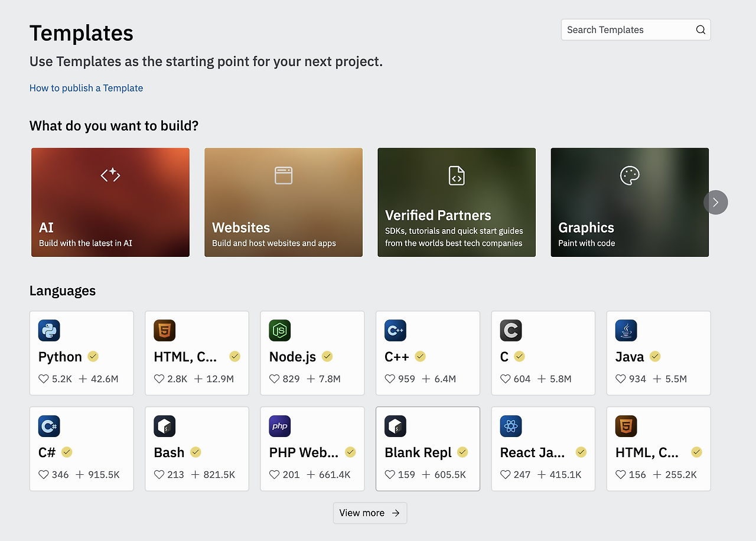Click the C# logo icon
Viewport: 756px width, 541px height.
pyautogui.click(x=49, y=426)
